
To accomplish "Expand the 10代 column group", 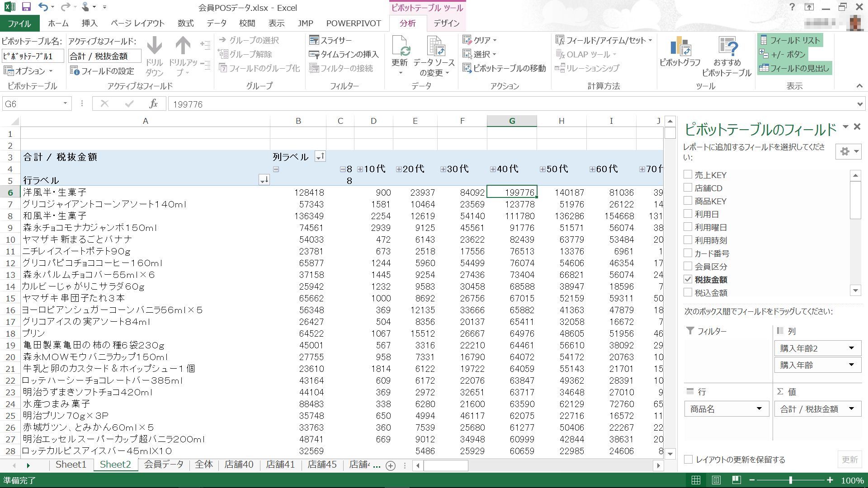I will click(x=360, y=169).
